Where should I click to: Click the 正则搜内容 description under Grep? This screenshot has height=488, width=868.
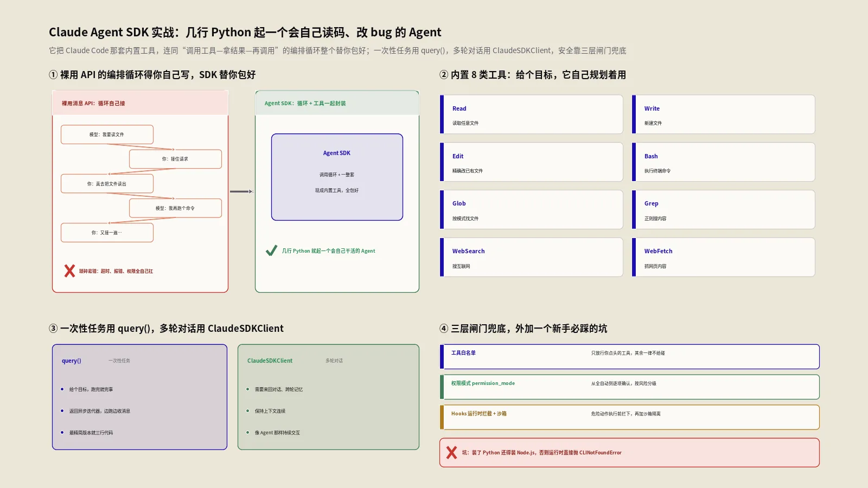click(x=655, y=219)
